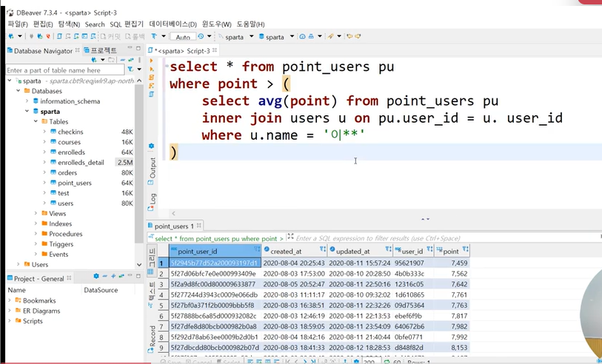Expand the Triggers folder
Screen dimensions: 602x364
pos(36,244)
